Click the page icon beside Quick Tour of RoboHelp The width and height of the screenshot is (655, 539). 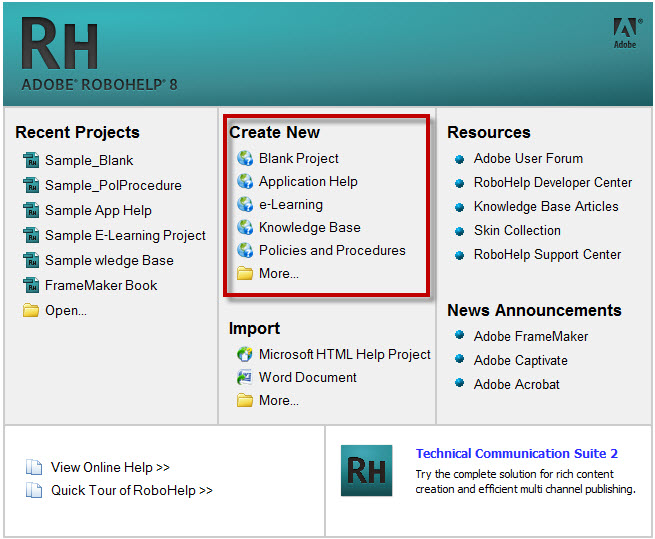pyautogui.click(x=34, y=490)
